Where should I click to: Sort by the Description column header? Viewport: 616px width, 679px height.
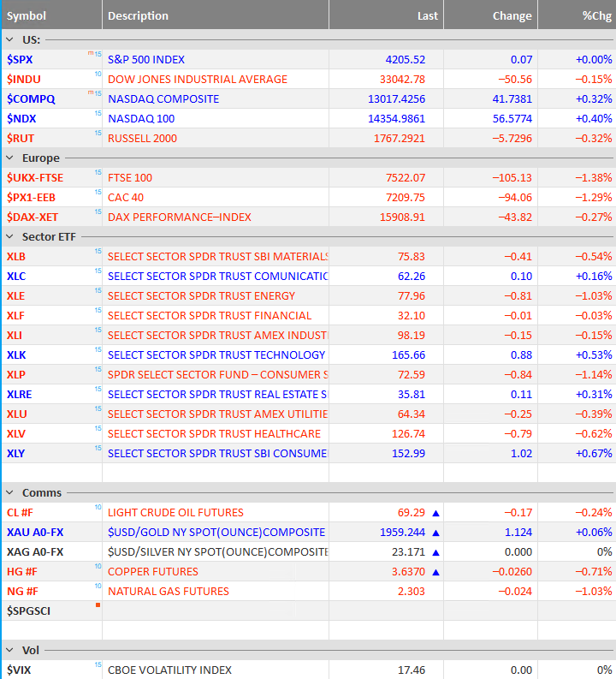pyautogui.click(x=138, y=16)
